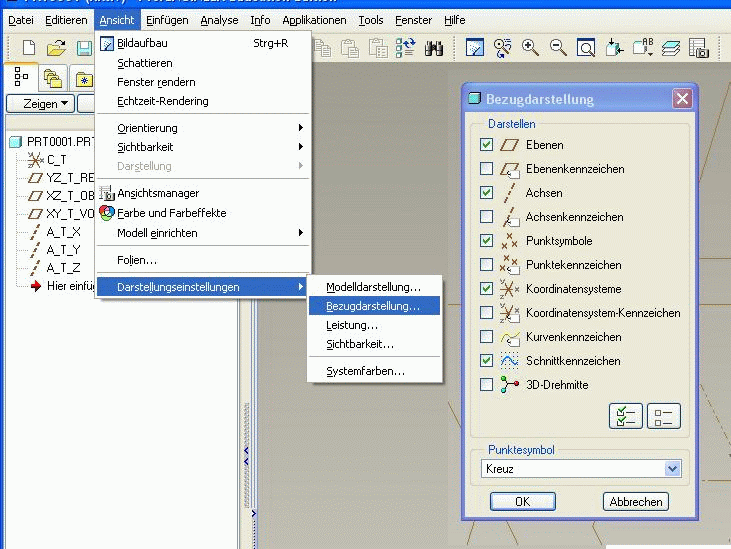Click the Abbrechen button
This screenshot has width=731, height=549.
635,501
